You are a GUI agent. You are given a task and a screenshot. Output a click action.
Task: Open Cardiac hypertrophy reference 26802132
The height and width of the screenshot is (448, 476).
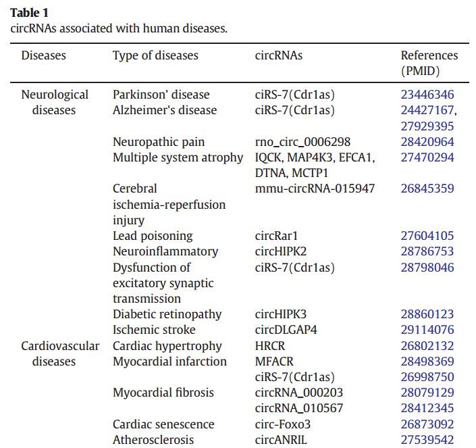click(427, 346)
